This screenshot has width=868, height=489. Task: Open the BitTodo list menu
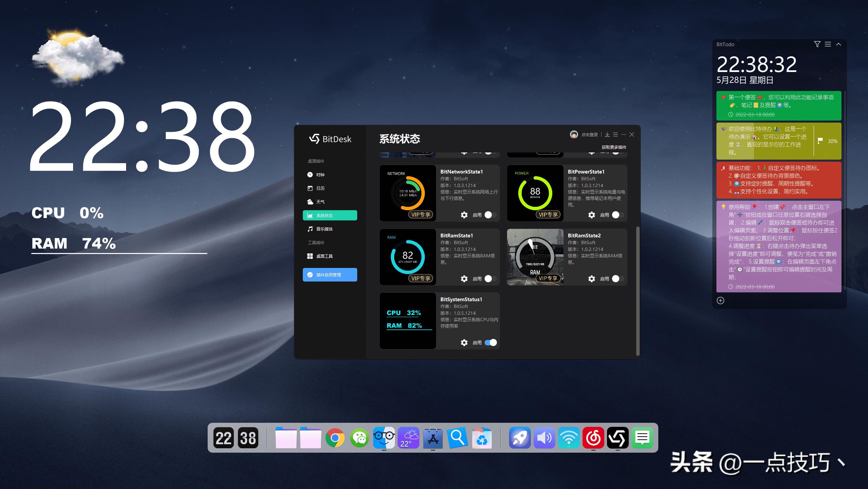828,44
